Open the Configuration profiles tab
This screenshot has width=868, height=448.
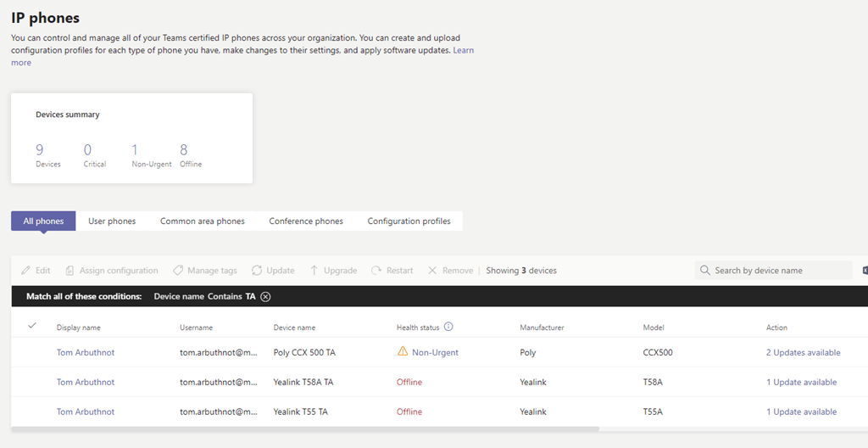tap(409, 221)
